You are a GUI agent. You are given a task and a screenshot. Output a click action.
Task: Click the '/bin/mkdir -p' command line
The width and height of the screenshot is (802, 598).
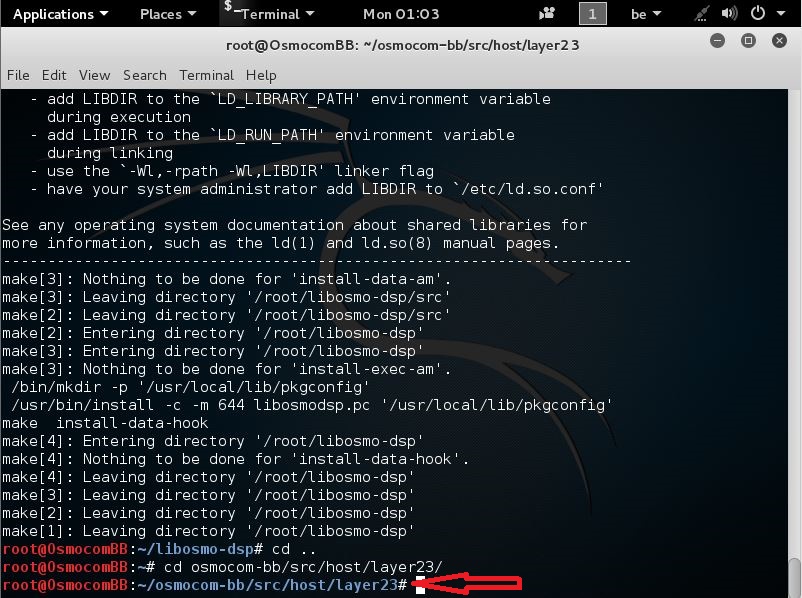[190, 387]
